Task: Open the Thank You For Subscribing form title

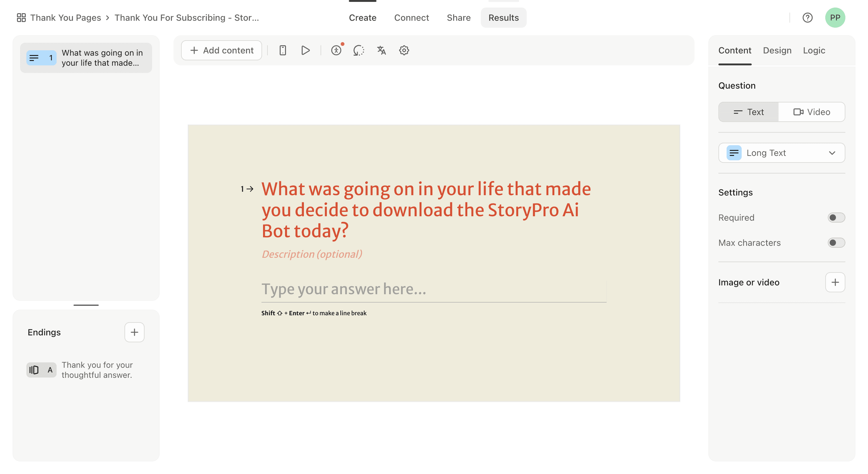Action: point(187,18)
